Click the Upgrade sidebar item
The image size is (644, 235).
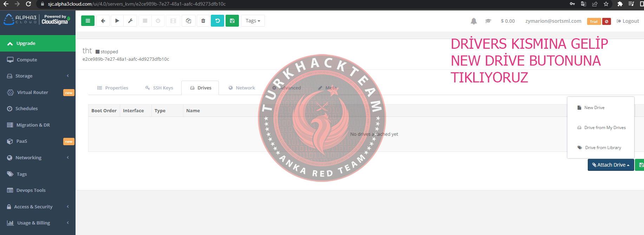point(38,43)
